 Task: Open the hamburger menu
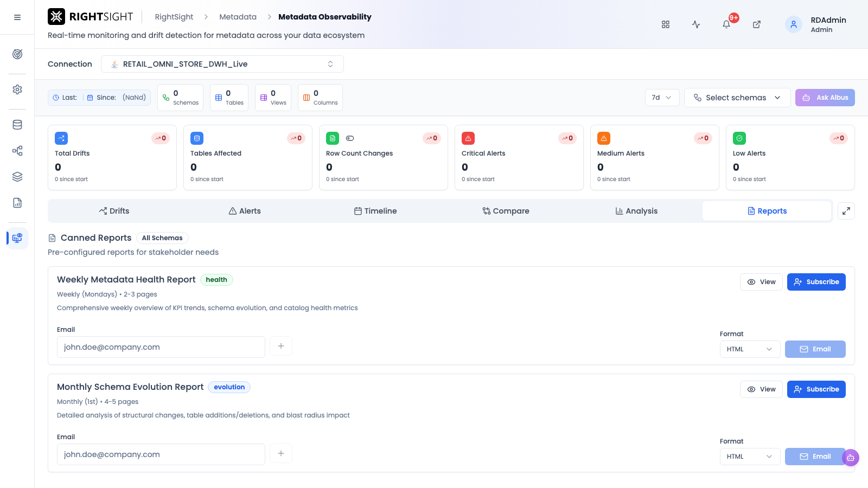click(17, 17)
